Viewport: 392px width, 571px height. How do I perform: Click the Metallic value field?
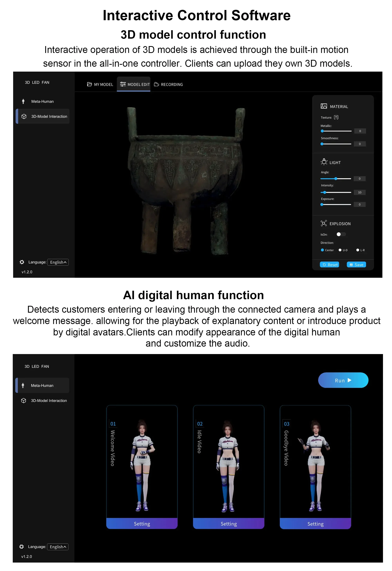pos(360,131)
